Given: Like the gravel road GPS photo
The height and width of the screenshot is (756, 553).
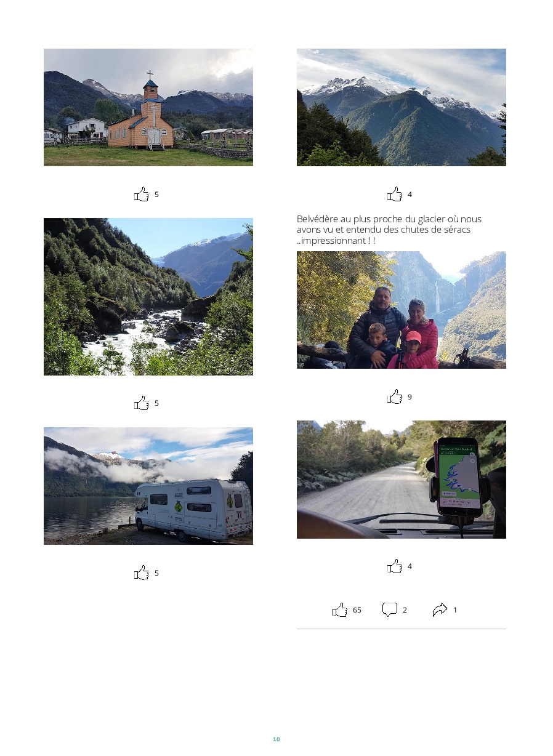Looking at the screenshot, I should tap(395, 566).
